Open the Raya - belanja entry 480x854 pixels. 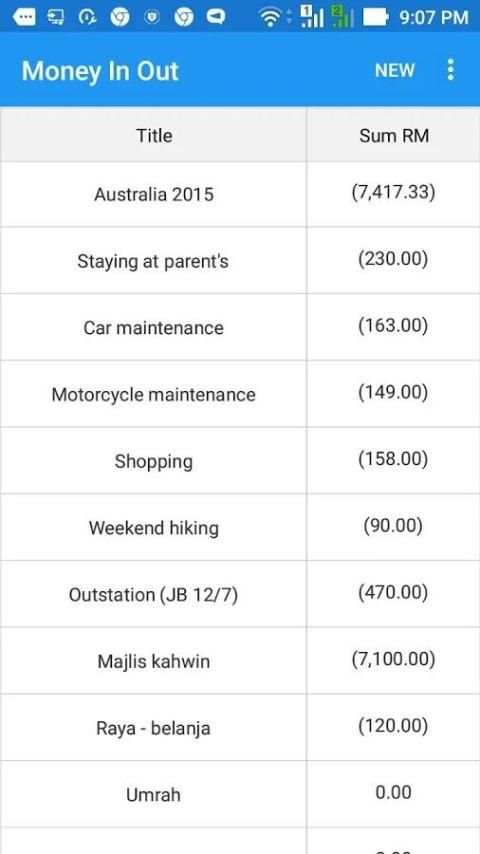coord(240,727)
